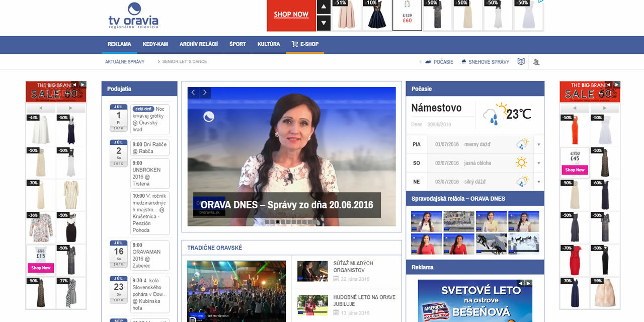
Task: Open the KULTÚRA menu item
Action: click(x=269, y=44)
